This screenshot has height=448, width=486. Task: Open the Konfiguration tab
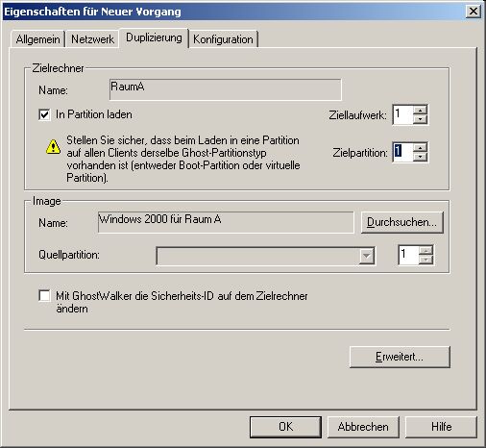pyautogui.click(x=223, y=39)
